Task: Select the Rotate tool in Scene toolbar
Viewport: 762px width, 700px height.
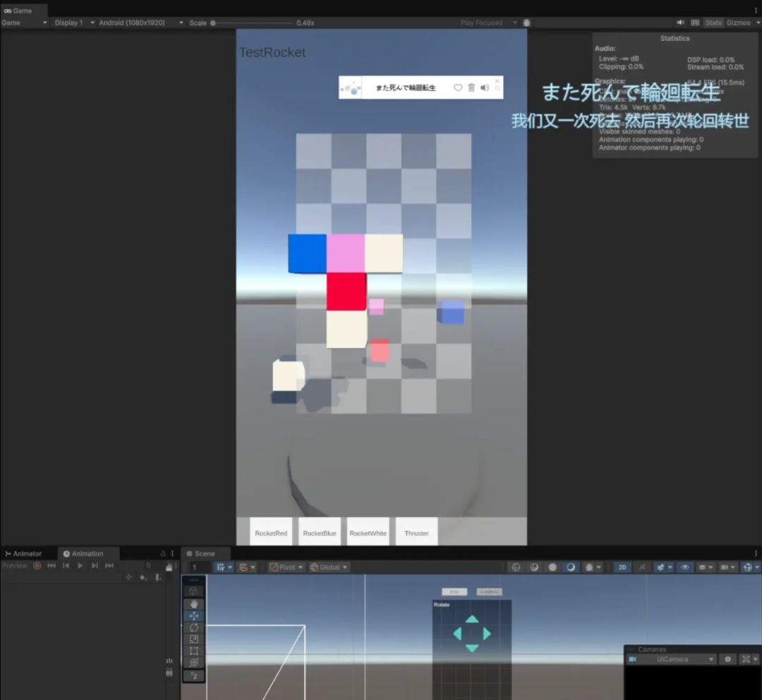Action: pyautogui.click(x=194, y=627)
